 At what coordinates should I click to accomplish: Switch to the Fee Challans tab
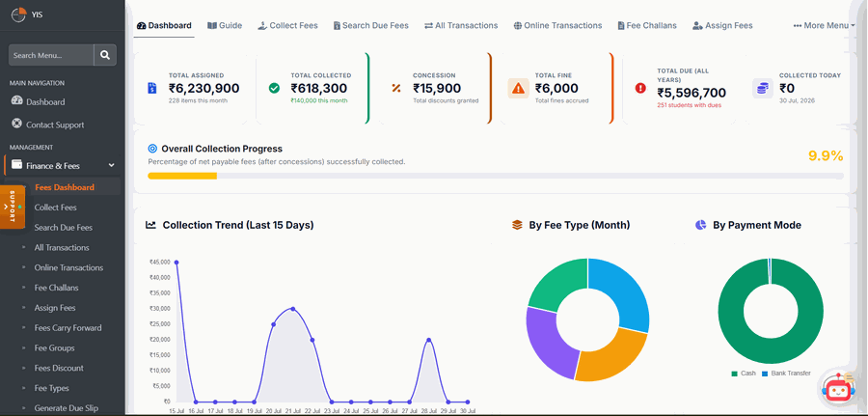point(647,25)
